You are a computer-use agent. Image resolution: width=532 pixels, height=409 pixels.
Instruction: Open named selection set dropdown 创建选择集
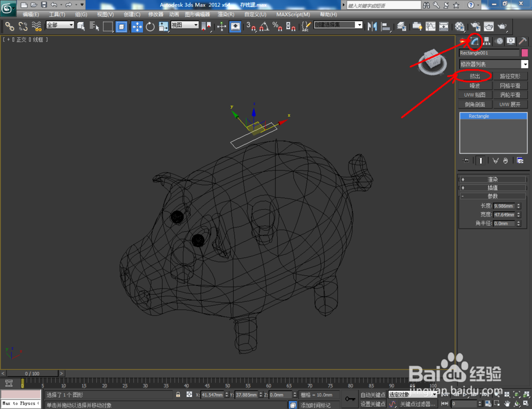pos(338,25)
